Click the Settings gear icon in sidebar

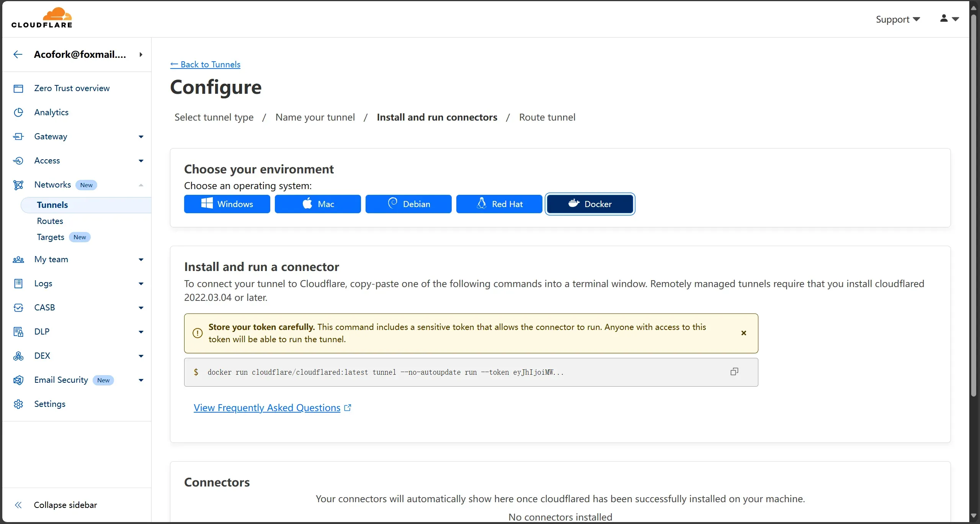18,404
